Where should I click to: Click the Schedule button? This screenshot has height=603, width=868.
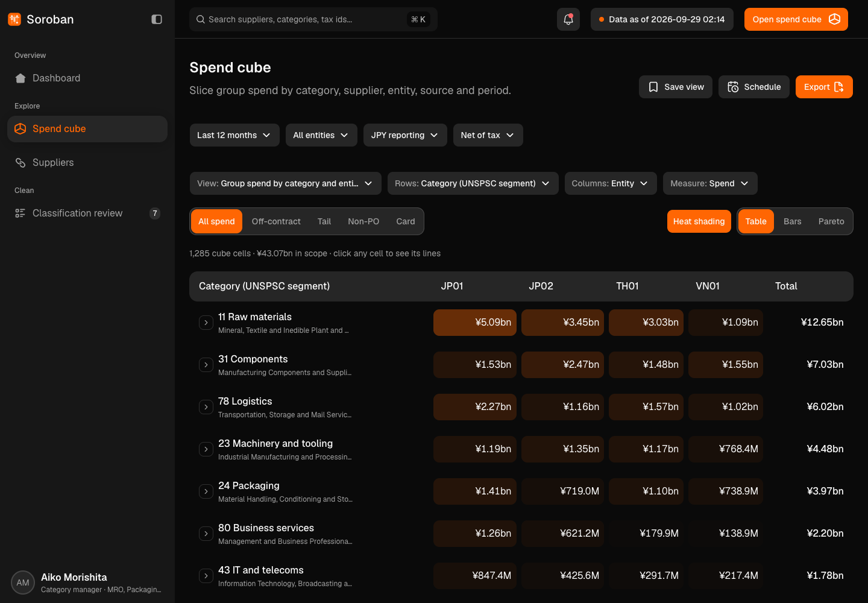pyautogui.click(x=754, y=87)
